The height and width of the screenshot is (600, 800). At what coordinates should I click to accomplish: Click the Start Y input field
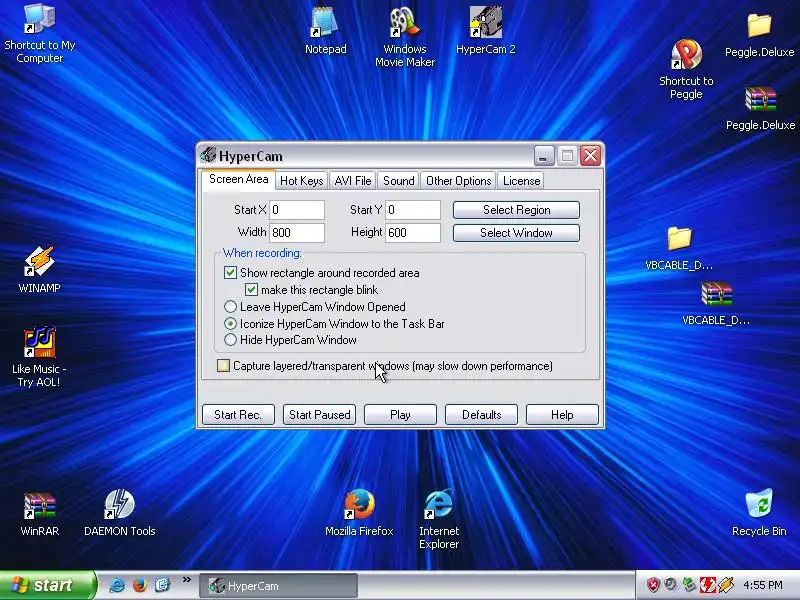[x=413, y=210]
